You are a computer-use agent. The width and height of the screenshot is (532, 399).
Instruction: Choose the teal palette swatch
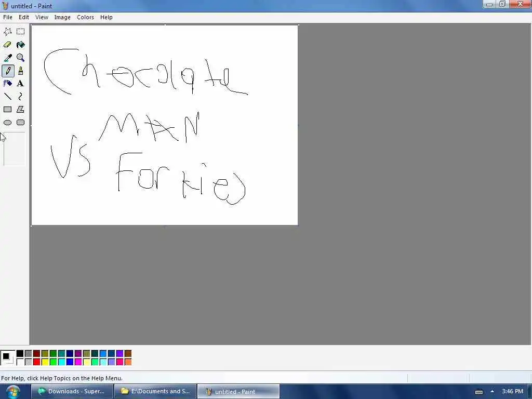[61, 354]
